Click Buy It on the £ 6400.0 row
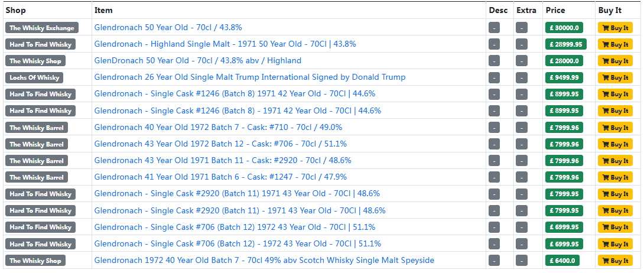Image resolution: width=644 pixels, height=273 pixels. (615, 261)
